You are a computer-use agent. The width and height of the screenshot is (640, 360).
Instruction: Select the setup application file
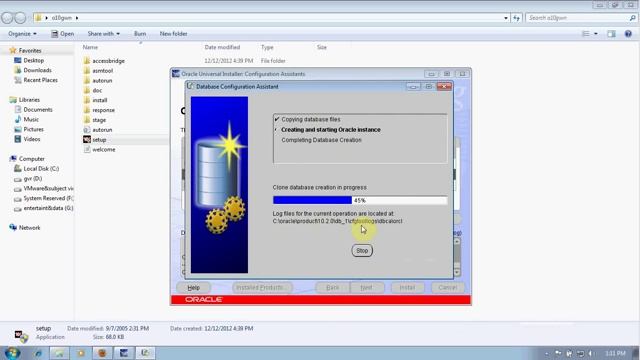[x=99, y=140]
